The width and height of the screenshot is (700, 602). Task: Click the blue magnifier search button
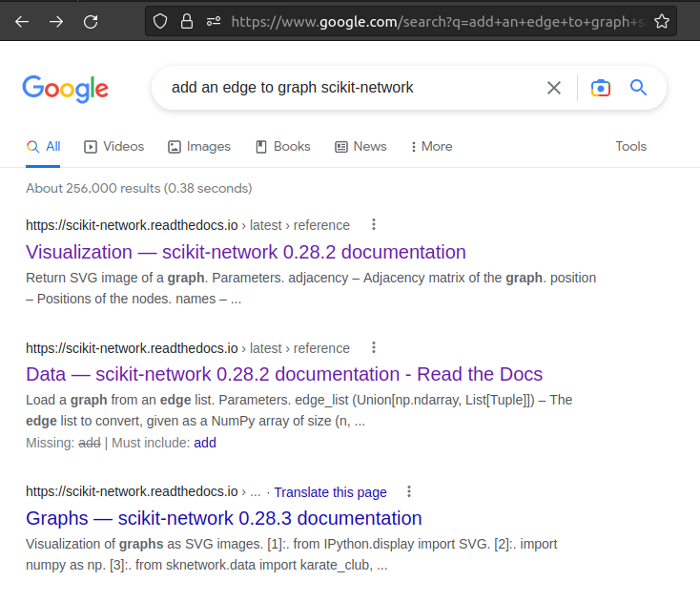(638, 87)
